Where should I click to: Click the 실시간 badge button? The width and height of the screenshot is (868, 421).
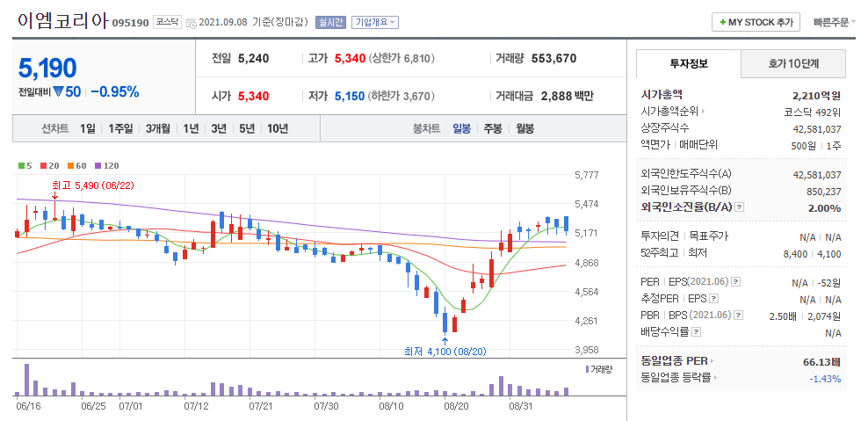[x=330, y=23]
